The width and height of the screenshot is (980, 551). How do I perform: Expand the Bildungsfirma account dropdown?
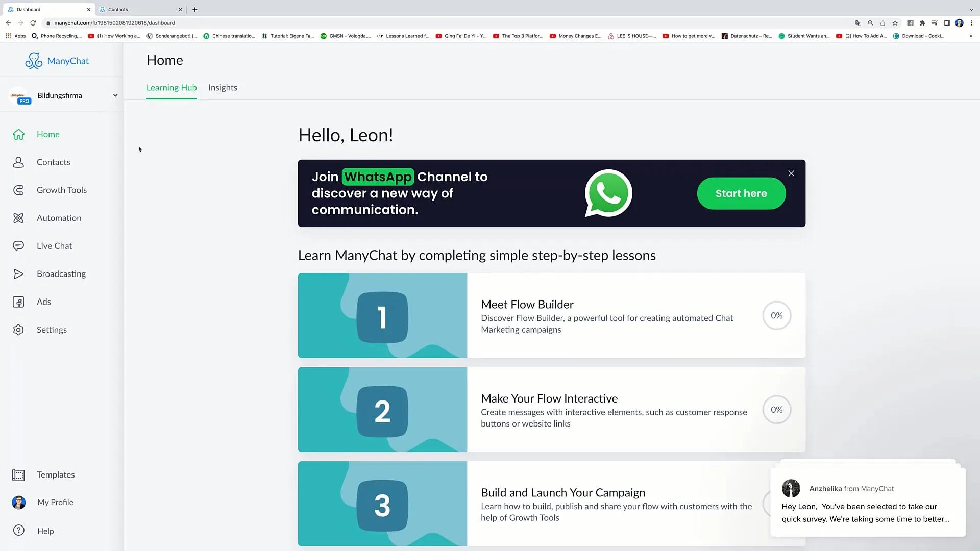(x=114, y=95)
